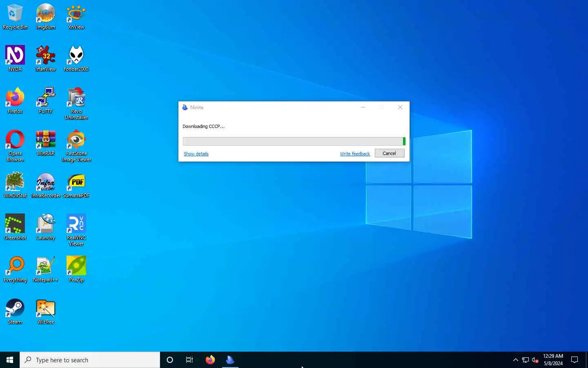Select the PeaZip desktop shortcut
Screen dimensions: 588x368
76,269
